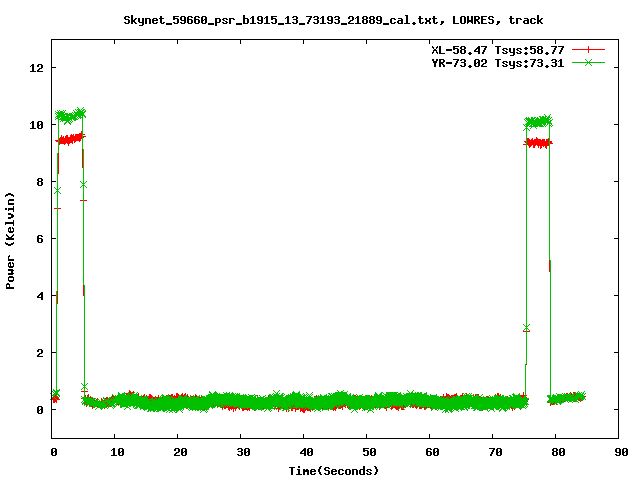Click the x-axis tick label 90
The height and width of the screenshot is (480, 640).
621,452
